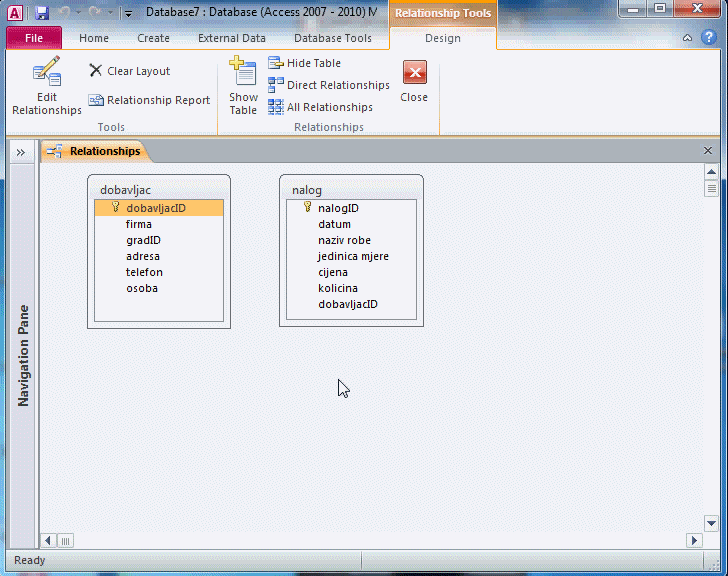The image size is (728, 576).
Task: Open the Access Help question mark icon
Action: coord(707,38)
